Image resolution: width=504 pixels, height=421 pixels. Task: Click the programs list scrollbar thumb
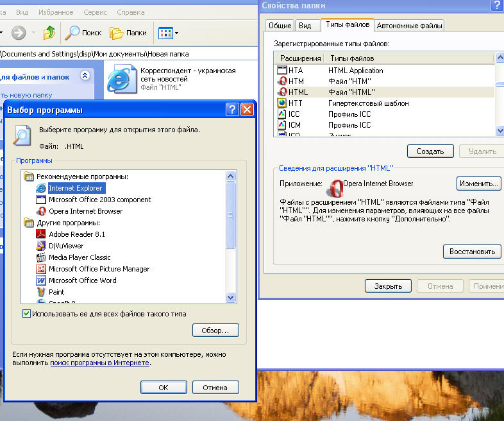coord(230,215)
